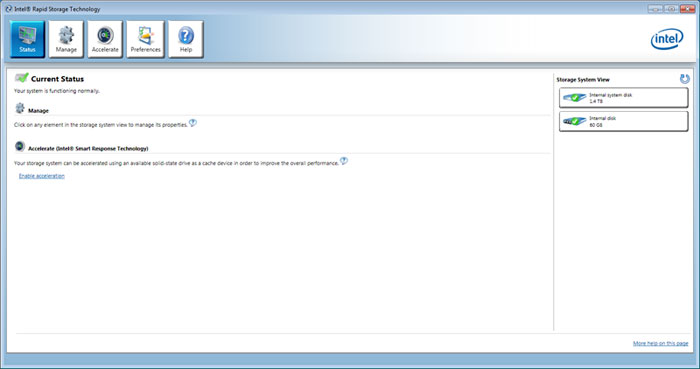Select the Internal system disk 1.4 TB
This screenshot has width=700, height=369.
(623, 98)
